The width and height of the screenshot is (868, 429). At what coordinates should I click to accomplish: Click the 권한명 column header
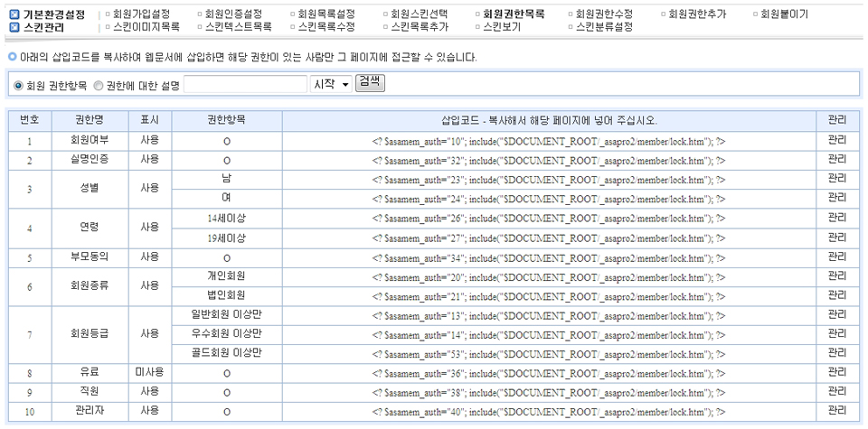click(x=90, y=120)
